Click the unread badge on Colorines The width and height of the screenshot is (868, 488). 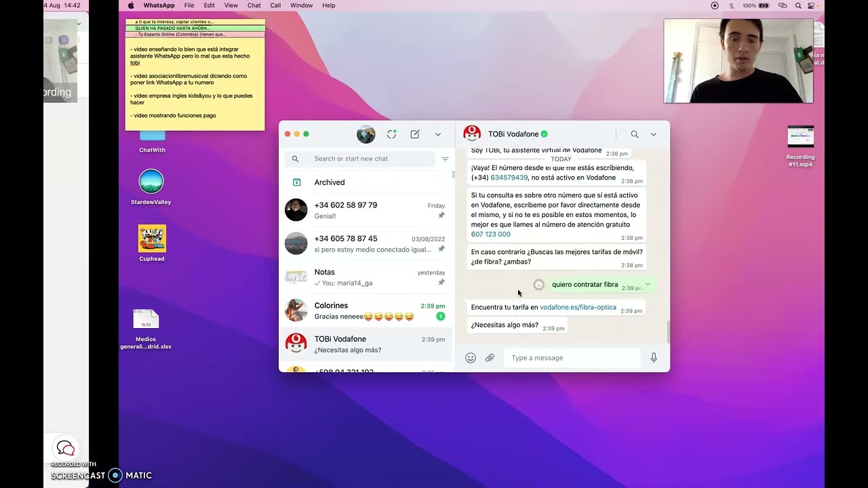coord(440,317)
